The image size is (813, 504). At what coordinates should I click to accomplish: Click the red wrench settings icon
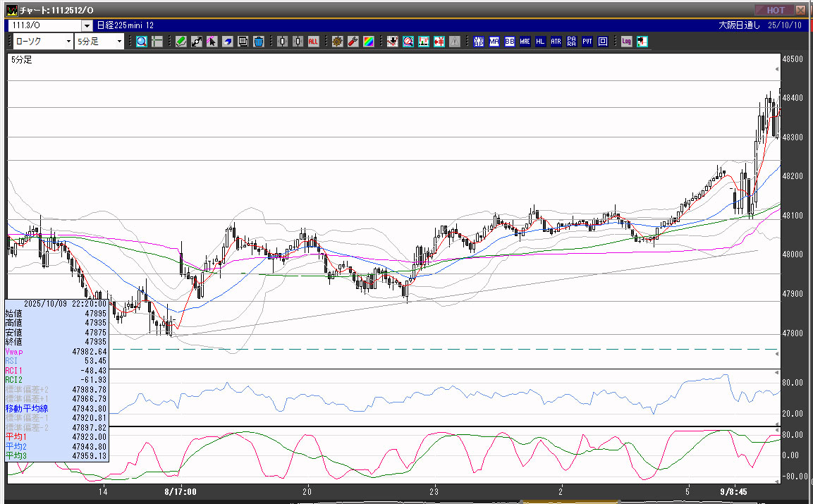point(353,42)
